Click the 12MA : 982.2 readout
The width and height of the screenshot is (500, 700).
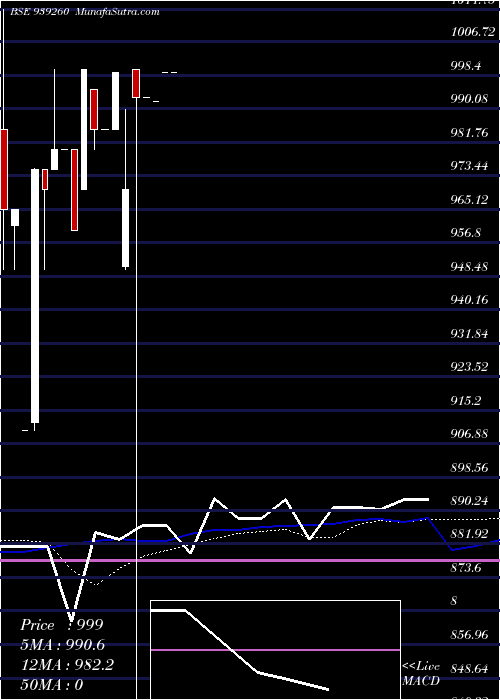point(67,665)
